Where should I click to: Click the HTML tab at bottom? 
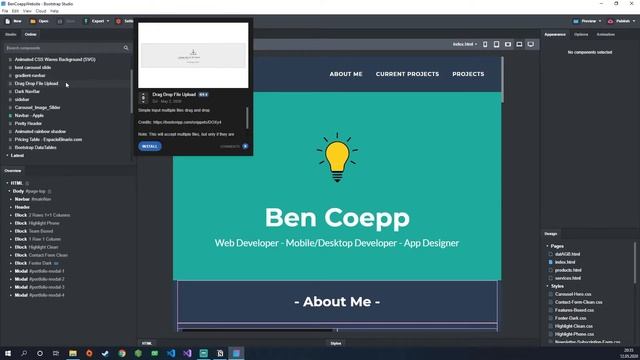click(147, 343)
